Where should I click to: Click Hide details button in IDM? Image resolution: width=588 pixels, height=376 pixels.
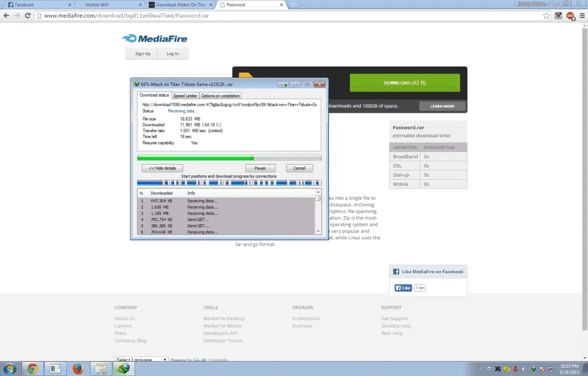(162, 168)
